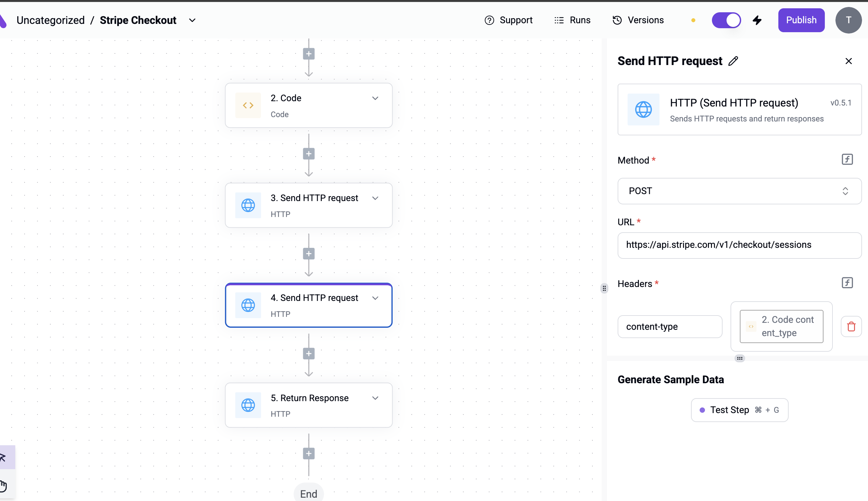Select the 5. Return Response step card

click(x=308, y=405)
